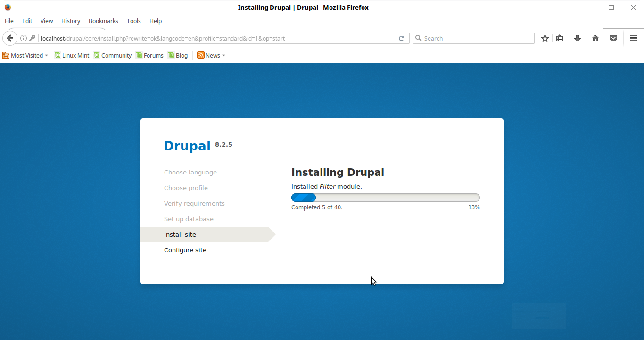Screen dimensions: 644x340
Task: Click the active Install site step
Action: pyautogui.click(x=207, y=234)
